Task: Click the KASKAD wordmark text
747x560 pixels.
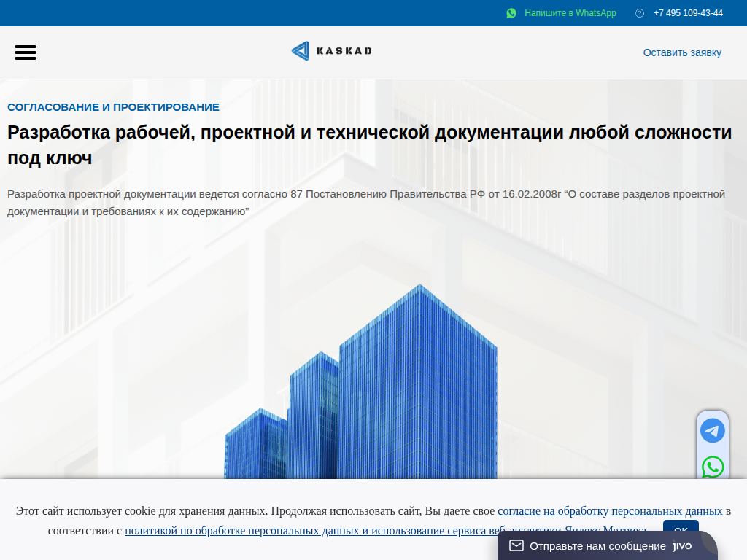Action: coord(343,51)
